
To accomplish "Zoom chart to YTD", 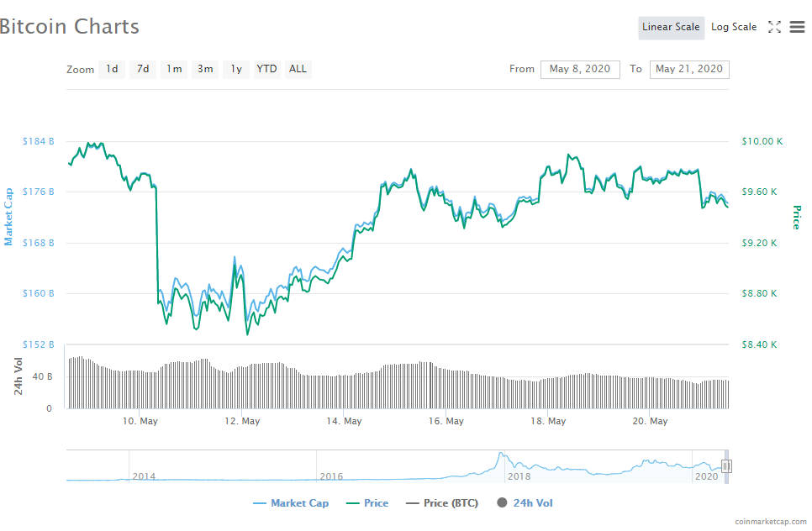I will pos(266,69).
